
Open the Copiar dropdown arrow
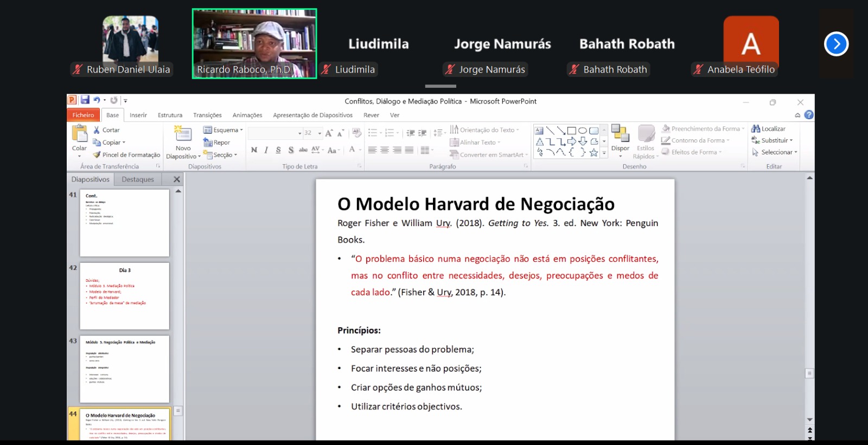tap(124, 143)
